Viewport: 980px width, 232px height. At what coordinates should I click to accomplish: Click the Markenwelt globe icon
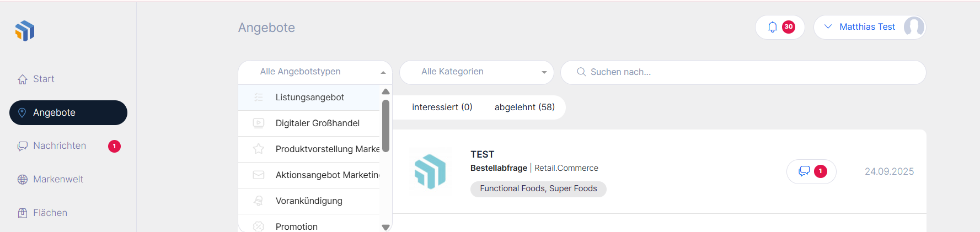coord(23,180)
